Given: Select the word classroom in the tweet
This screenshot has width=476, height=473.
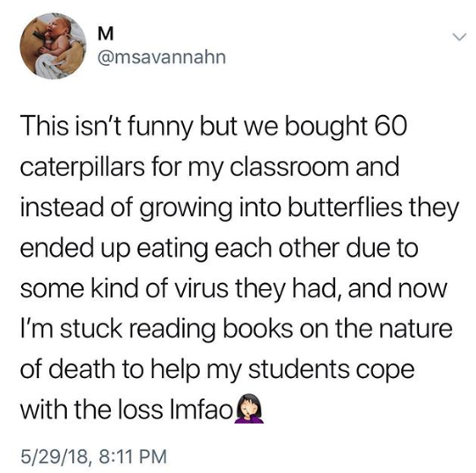Looking at the screenshot, I should tap(289, 167).
